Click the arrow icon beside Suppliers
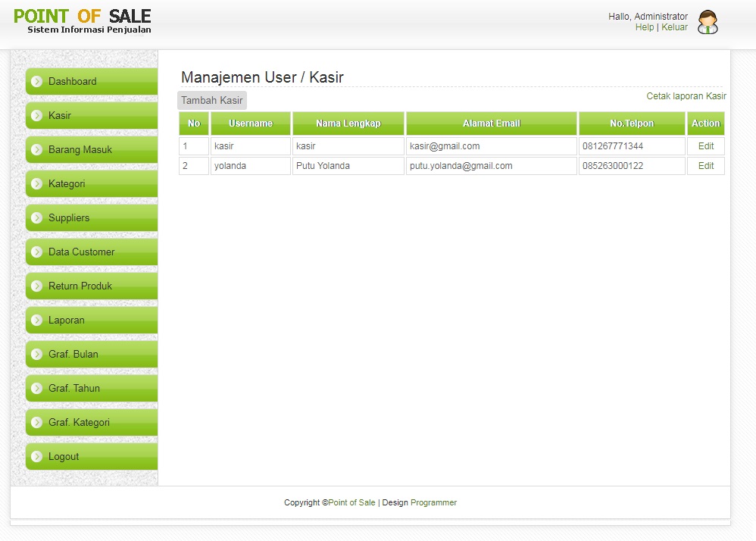This screenshot has height=541, width=756. (x=37, y=217)
